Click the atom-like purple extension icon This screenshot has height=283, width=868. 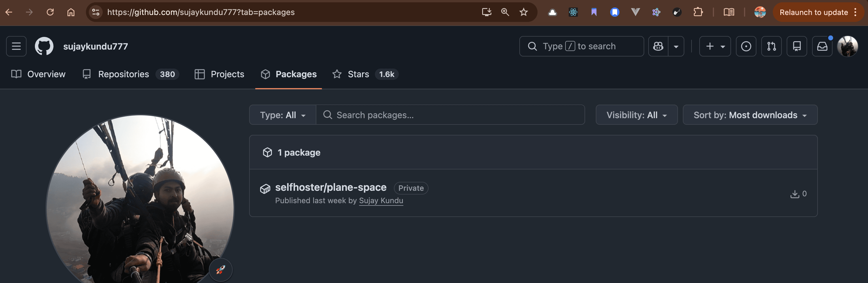coord(656,12)
